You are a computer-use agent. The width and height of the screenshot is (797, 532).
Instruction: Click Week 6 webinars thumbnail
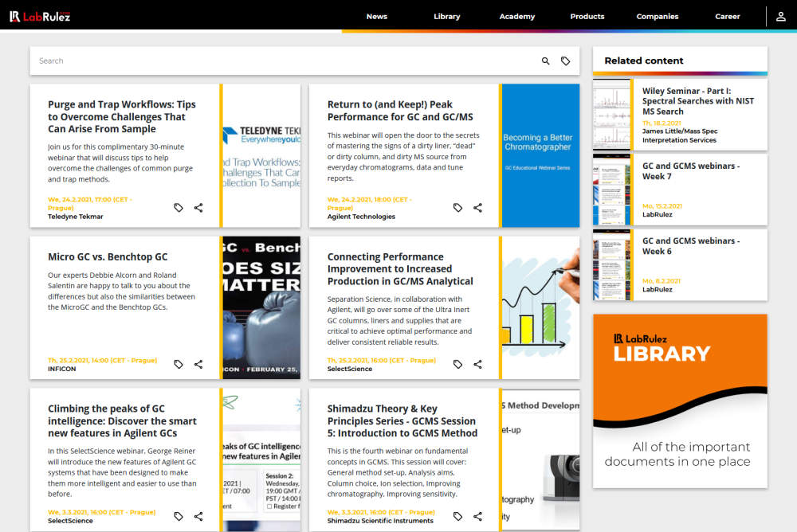tap(611, 264)
